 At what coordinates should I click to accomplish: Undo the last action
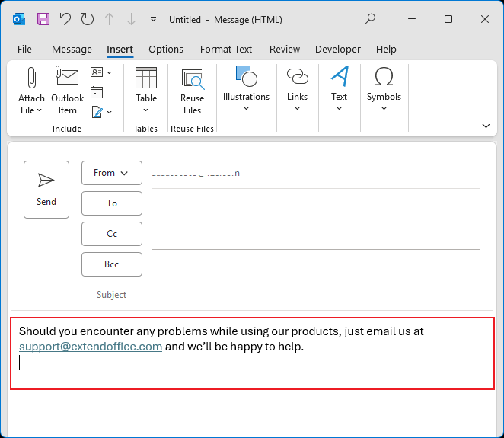coord(65,19)
